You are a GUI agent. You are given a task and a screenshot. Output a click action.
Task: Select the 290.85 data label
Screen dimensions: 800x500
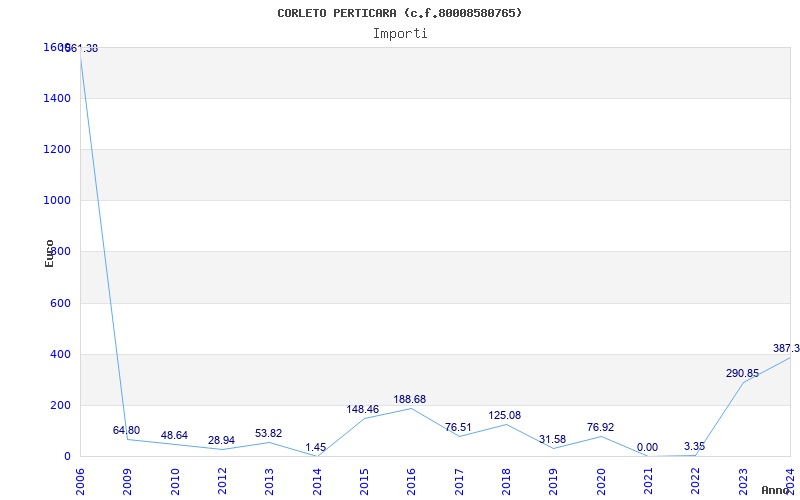742,373
